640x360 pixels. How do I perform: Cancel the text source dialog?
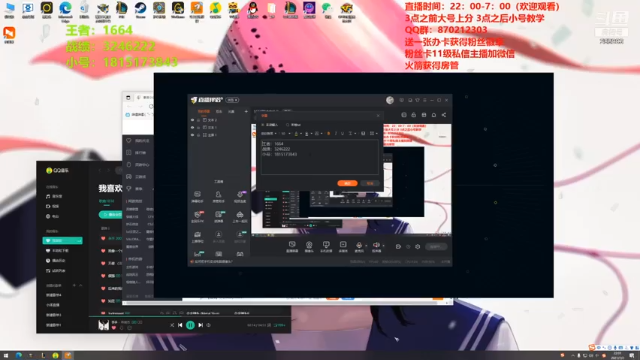tap(370, 183)
